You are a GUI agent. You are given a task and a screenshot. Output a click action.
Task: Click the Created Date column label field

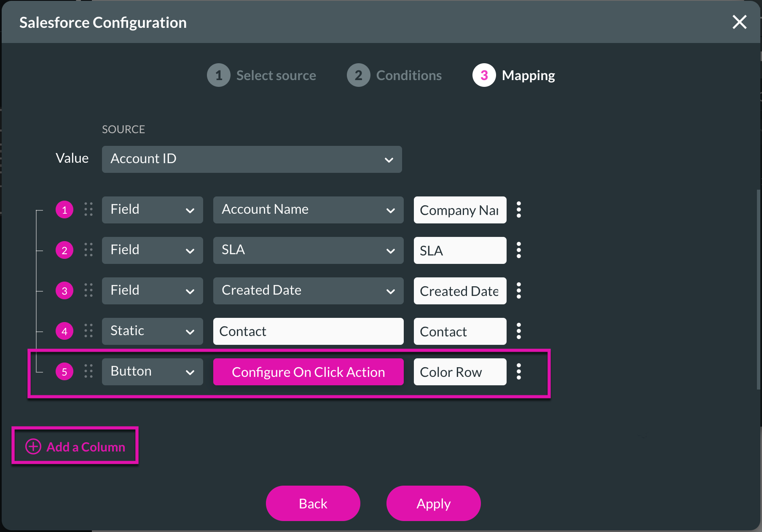460,291
